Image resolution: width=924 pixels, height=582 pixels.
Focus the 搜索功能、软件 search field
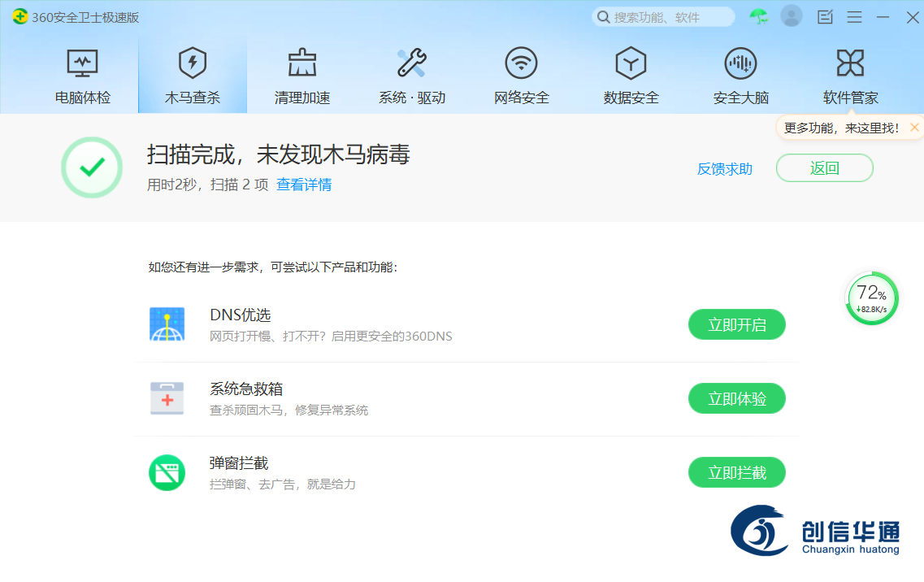[663, 17]
